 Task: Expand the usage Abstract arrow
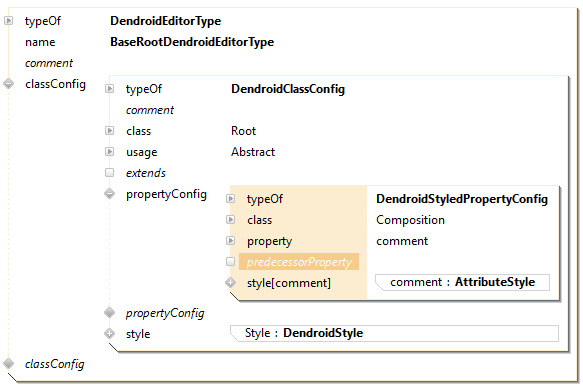(x=109, y=152)
